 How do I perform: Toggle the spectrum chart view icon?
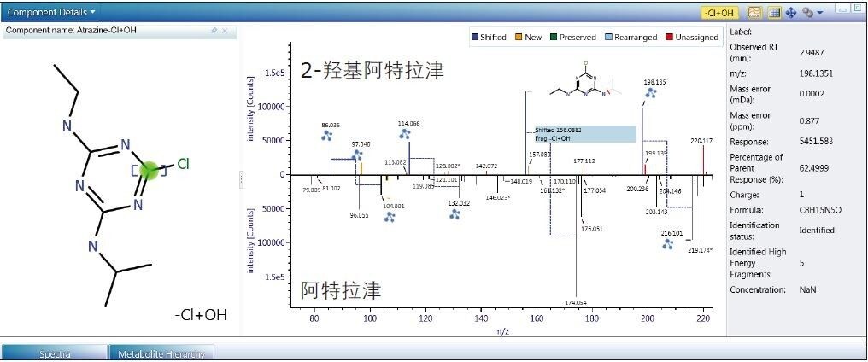(x=755, y=12)
